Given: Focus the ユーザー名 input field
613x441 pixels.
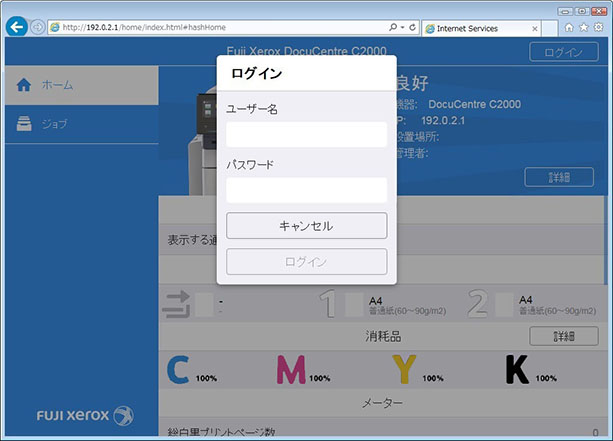Looking at the screenshot, I should point(306,135).
